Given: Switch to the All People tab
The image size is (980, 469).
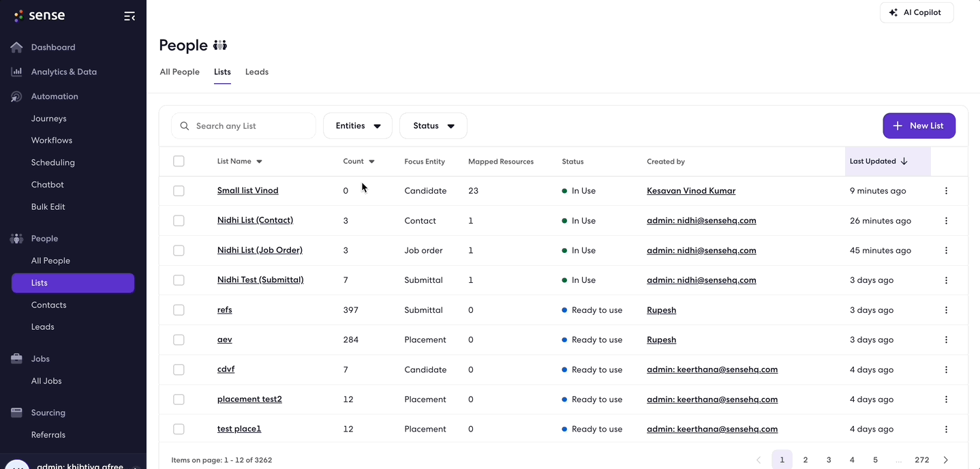Looking at the screenshot, I should click(180, 72).
